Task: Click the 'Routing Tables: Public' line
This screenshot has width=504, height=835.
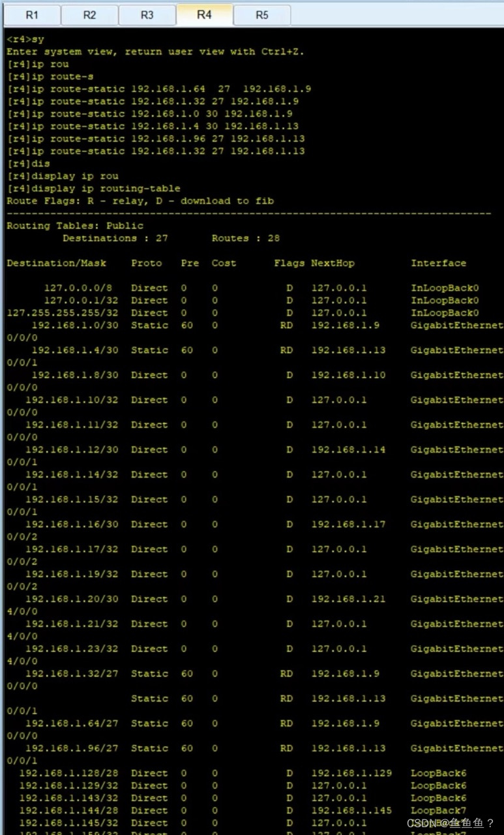Action: 74,226
